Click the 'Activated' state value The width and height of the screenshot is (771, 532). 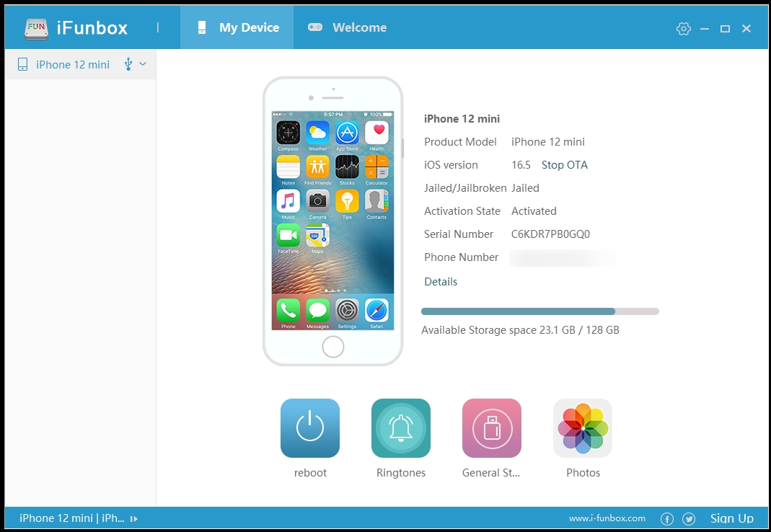coord(534,211)
